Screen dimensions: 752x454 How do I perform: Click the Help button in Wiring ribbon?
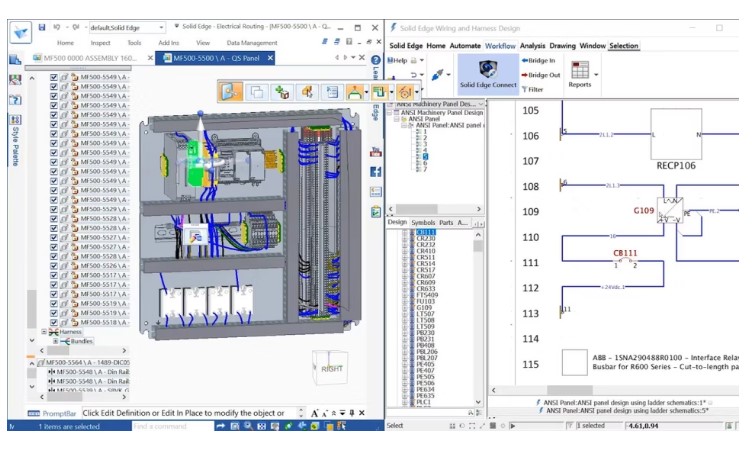(398, 60)
